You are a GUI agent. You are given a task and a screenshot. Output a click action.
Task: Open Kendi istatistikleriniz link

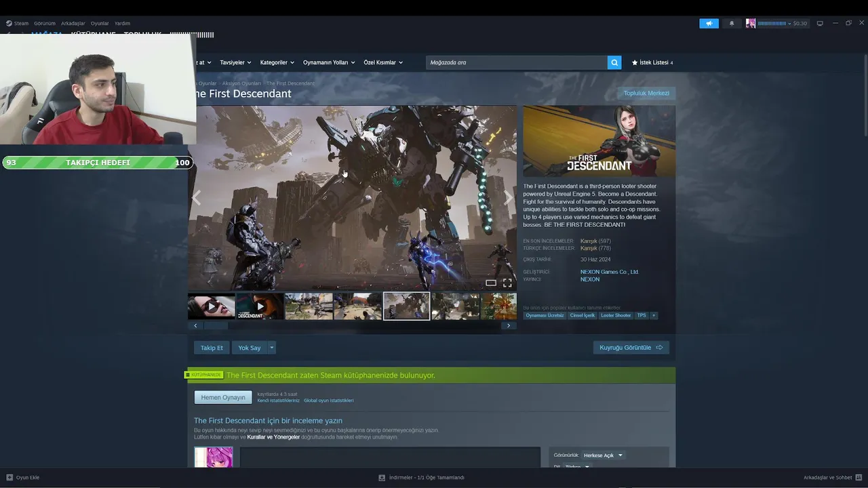[x=278, y=401]
